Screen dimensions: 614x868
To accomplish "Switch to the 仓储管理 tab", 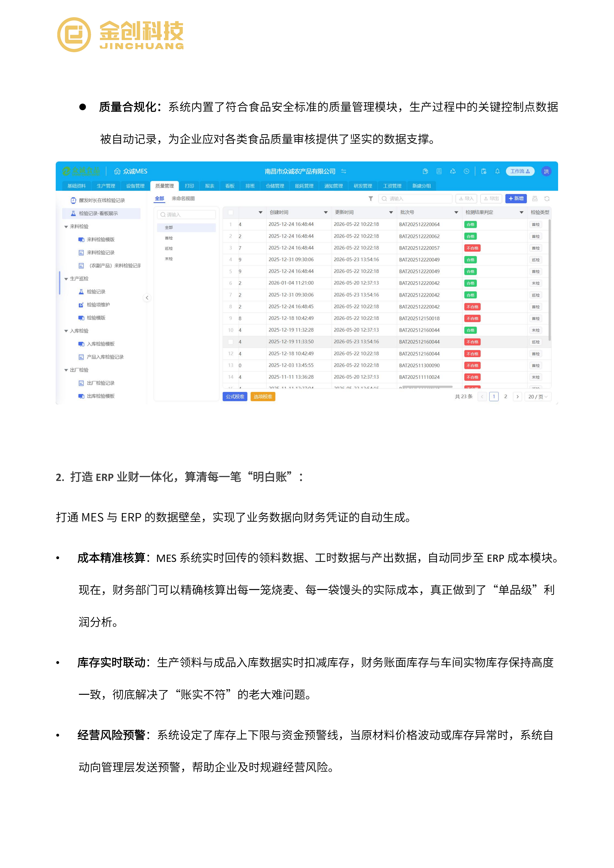I will (275, 186).
